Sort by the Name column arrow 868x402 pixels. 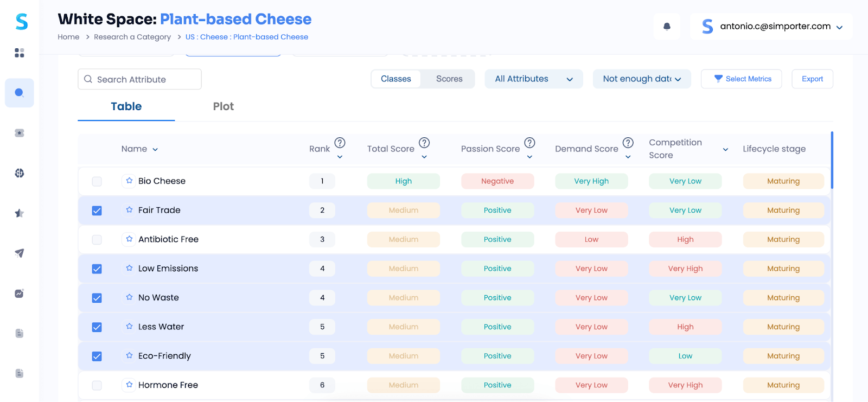[x=155, y=150]
